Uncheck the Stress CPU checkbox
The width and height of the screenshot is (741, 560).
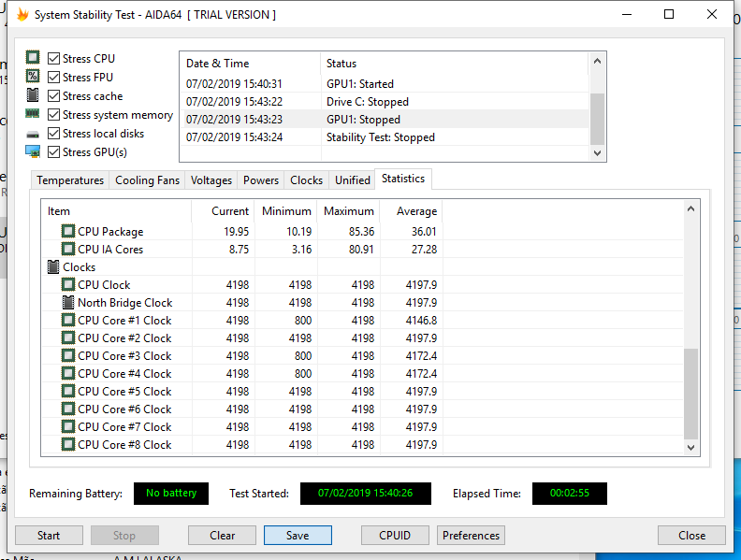(54, 59)
